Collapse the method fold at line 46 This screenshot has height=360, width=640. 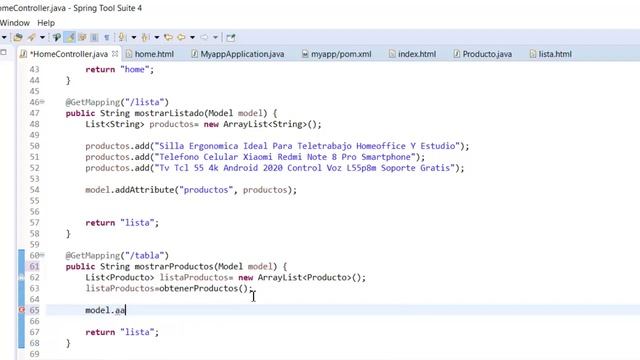42,102
